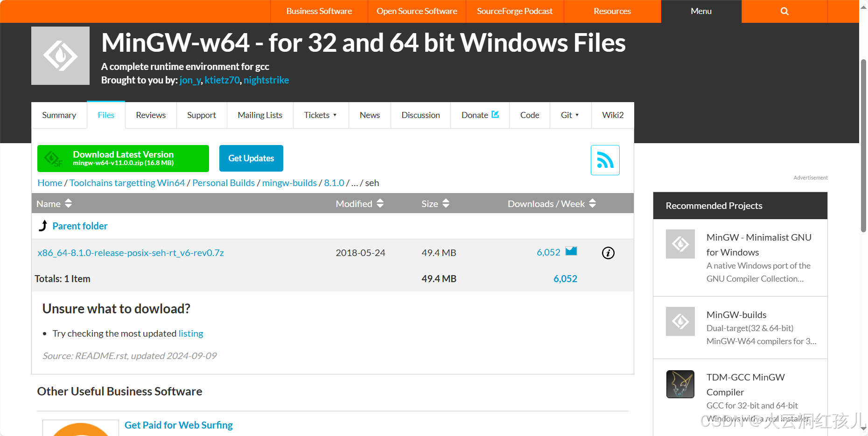The height and width of the screenshot is (436, 868).
Task: Open the Menu dropdown
Action: (x=701, y=11)
